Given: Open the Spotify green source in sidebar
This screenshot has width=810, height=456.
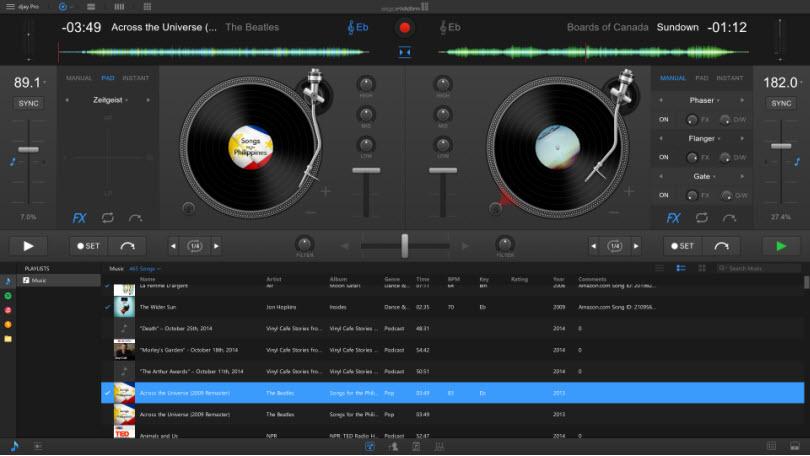Looking at the screenshot, I should click(8, 296).
